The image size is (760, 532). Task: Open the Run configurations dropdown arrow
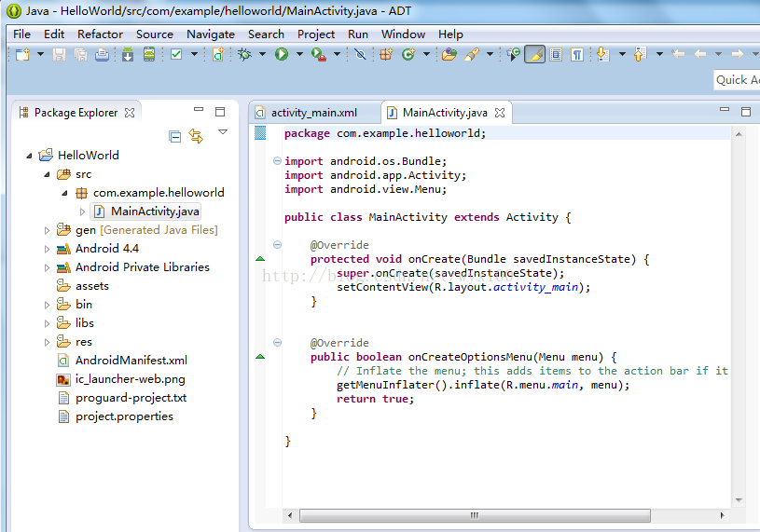[x=299, y=54]
